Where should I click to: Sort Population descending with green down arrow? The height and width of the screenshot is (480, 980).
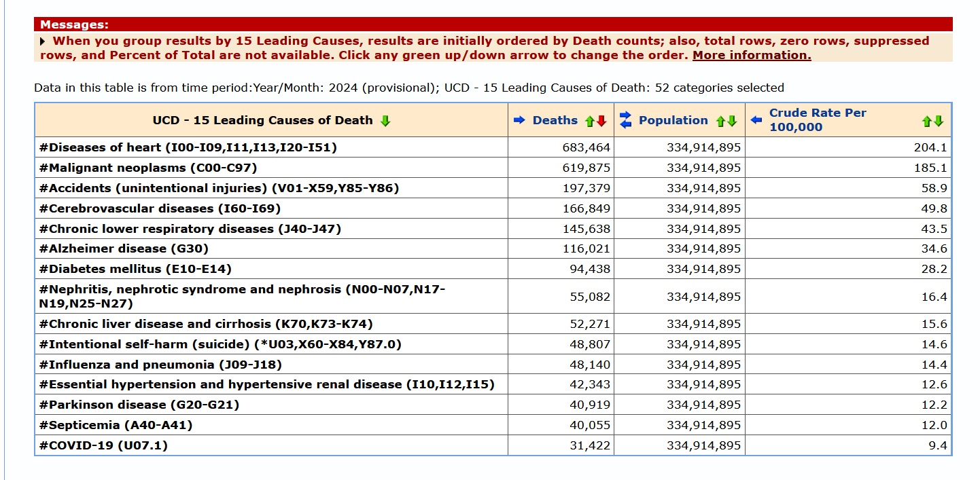[x=732, y=122]
